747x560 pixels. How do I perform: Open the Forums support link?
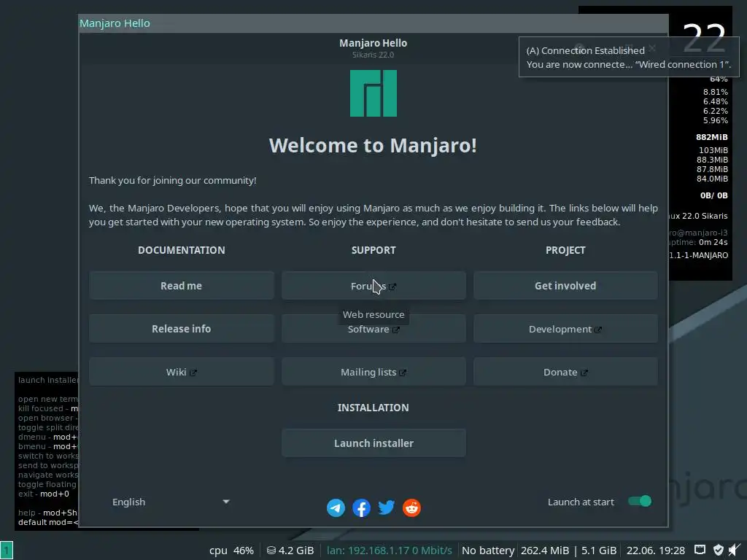click(x=373, y=286)
